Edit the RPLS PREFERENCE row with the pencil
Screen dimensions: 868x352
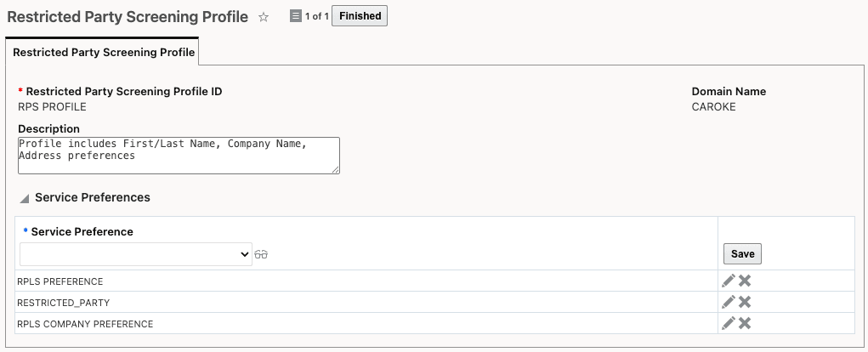[x=729, y=281]
